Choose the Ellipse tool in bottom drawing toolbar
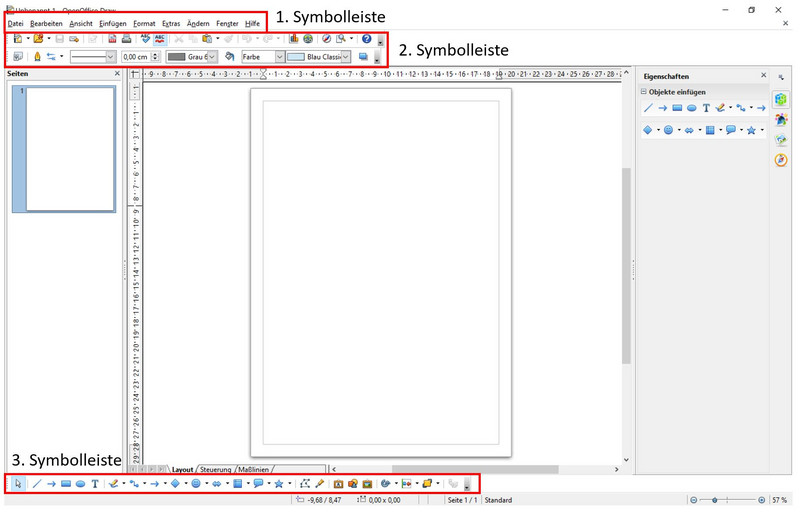The height and width of the screenshot is (512, 800). [x=80, y=484]
